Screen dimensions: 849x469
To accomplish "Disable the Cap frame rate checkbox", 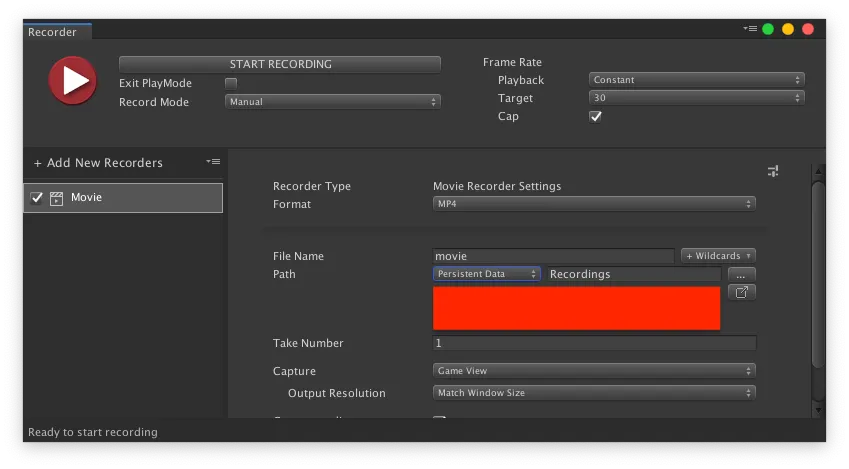I will tap(596, 116).
